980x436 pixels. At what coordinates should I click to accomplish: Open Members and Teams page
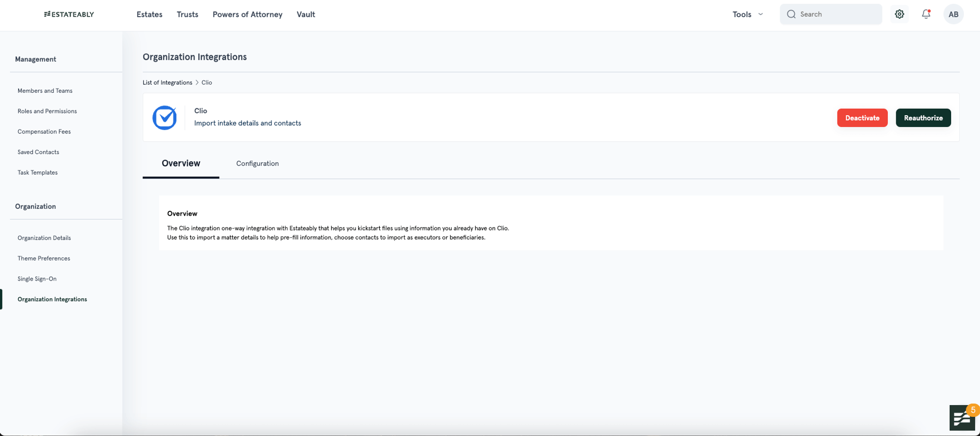coord(45,91)
